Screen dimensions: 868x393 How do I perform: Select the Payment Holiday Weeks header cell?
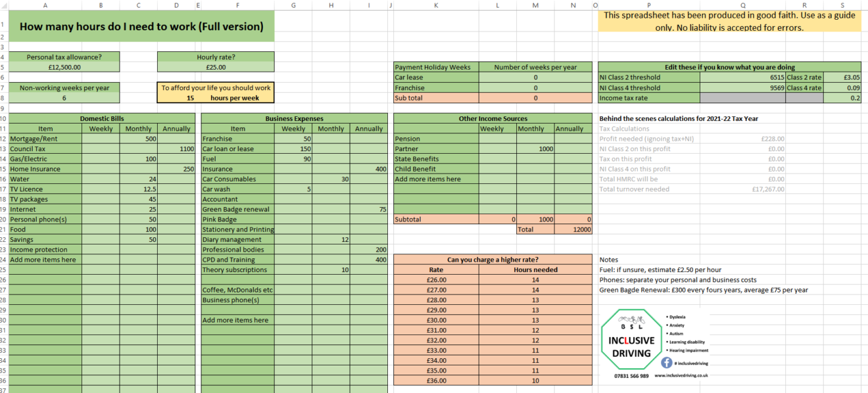(435, 66)
